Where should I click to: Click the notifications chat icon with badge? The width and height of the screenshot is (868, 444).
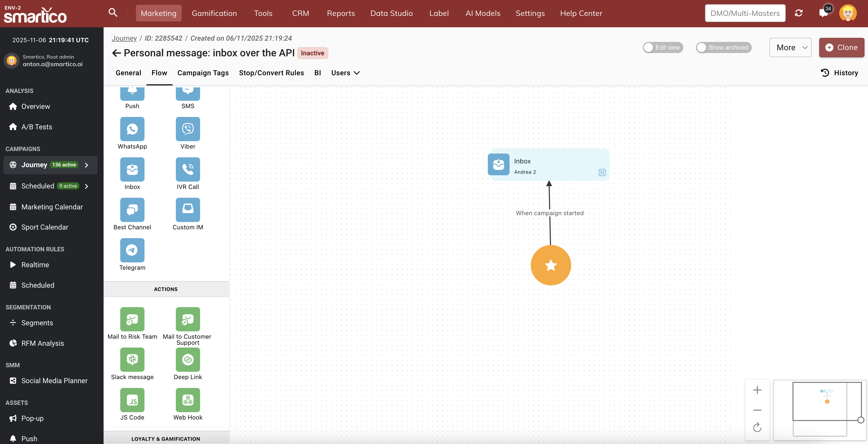(x=823, y=13)
